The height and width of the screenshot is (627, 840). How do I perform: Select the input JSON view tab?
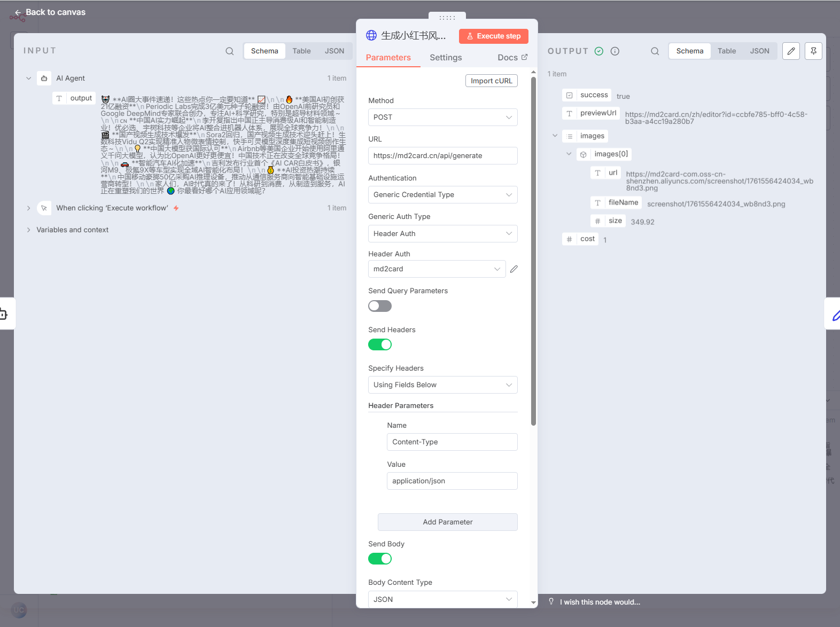[335, 51]
